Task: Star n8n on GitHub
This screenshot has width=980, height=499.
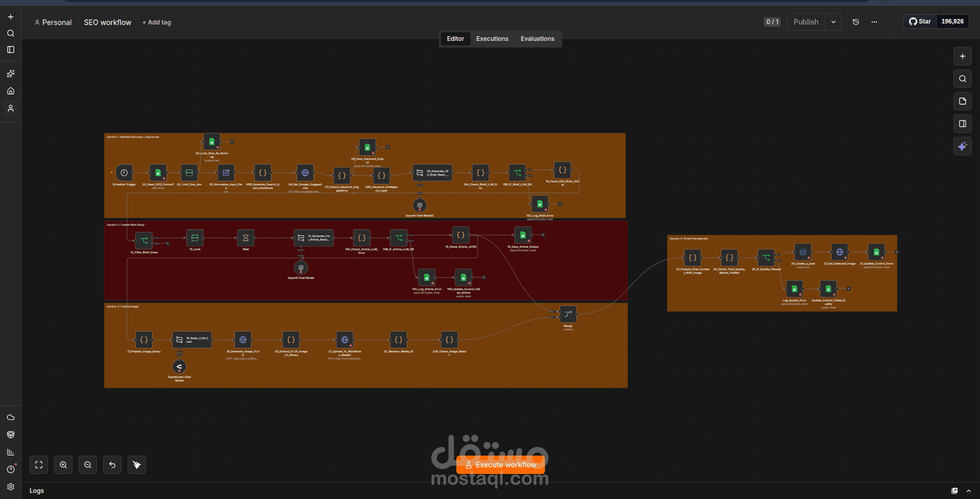Action: [x=920, y=21]
